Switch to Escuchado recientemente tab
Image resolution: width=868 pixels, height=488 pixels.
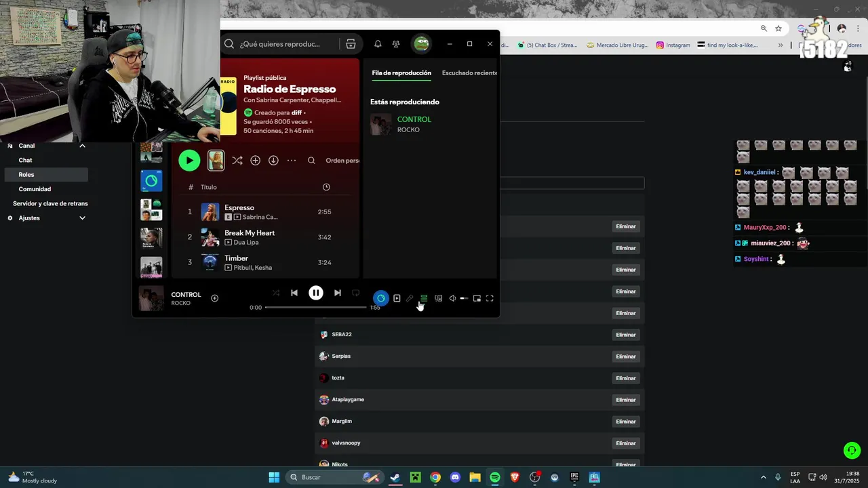[x=469, y=73]
